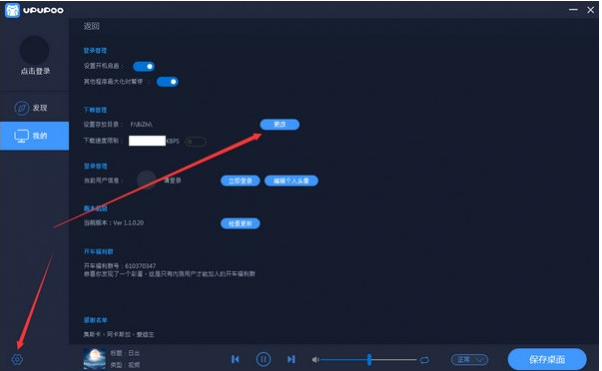Image resolution: width=602 pixels, height=371 pixels.
Task: Go back using 返回
Action: [91, 26]
